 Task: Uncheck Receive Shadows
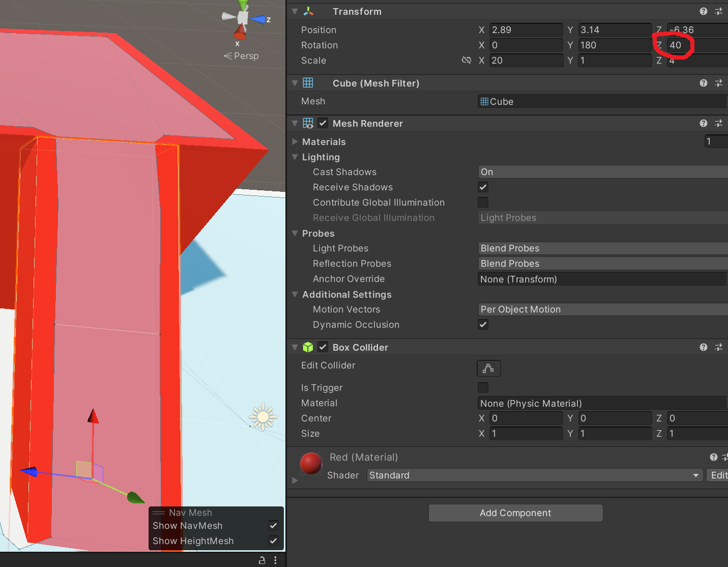coord(483,187)
